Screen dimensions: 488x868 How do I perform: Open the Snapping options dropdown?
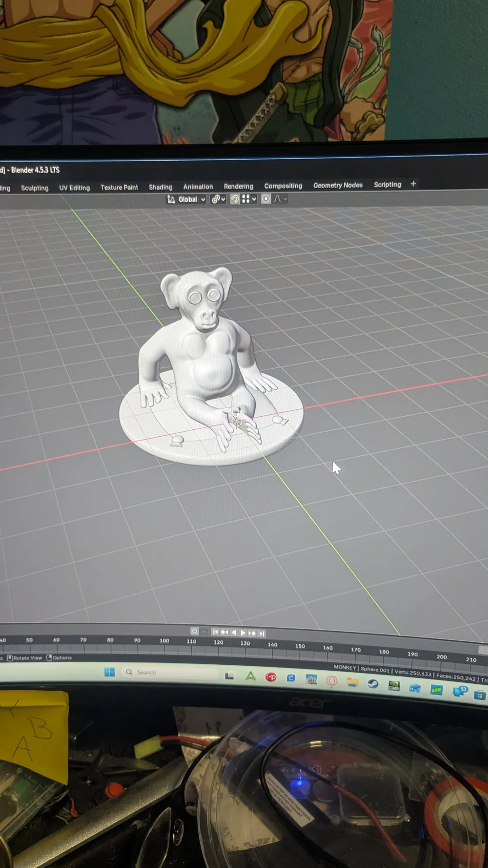(249, 199)
